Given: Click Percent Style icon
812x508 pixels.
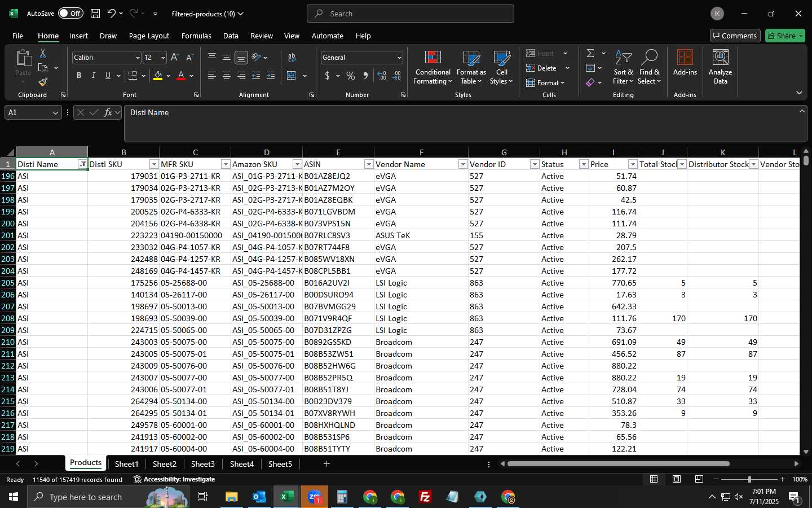Looking at the screenshot, I should (x=351, y=76).
